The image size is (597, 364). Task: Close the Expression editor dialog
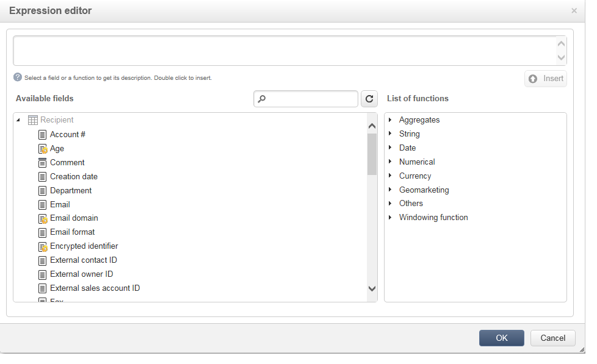click(x=574, y=11)
